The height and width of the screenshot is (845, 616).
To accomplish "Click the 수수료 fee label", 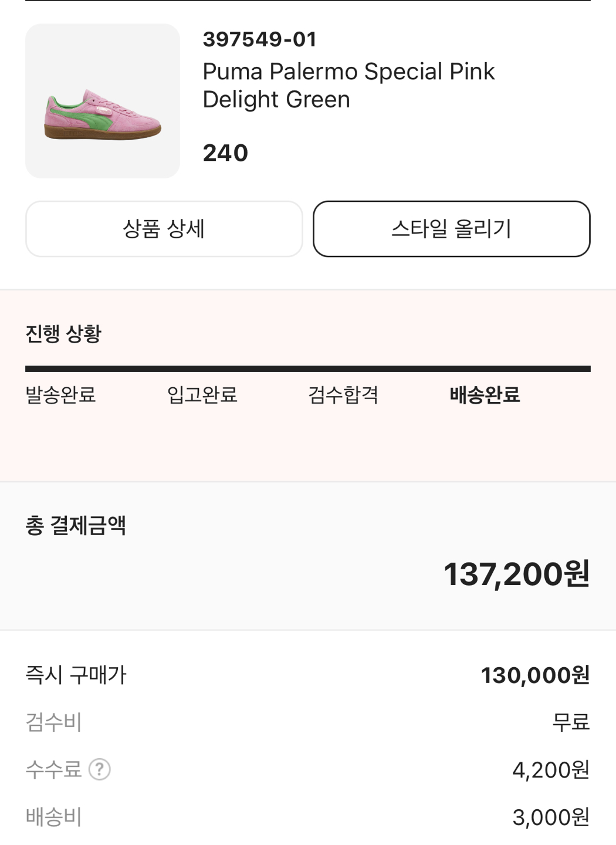I will (x=53, y=769).
